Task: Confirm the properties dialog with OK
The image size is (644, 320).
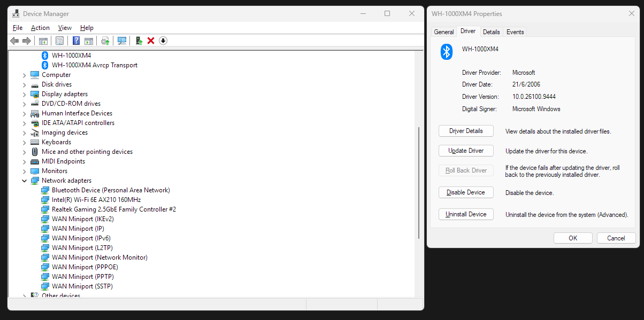Action: pos(573,238)
